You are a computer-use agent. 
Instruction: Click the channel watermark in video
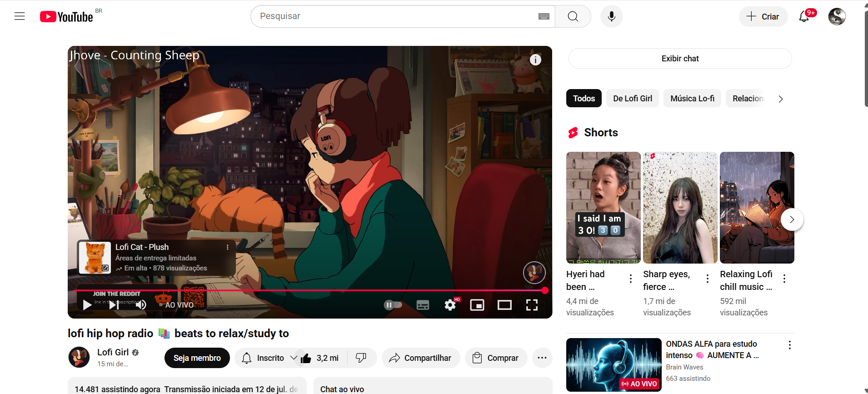tap(534, 273)
